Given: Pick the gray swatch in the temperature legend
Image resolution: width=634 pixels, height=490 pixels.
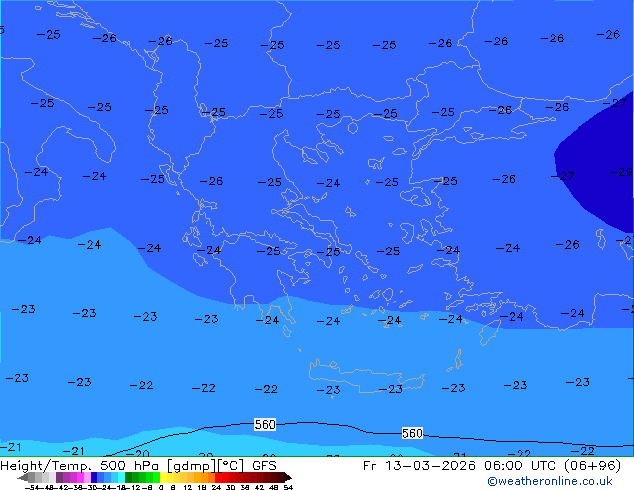Looking at the screenshot, I should pos(32,477).
